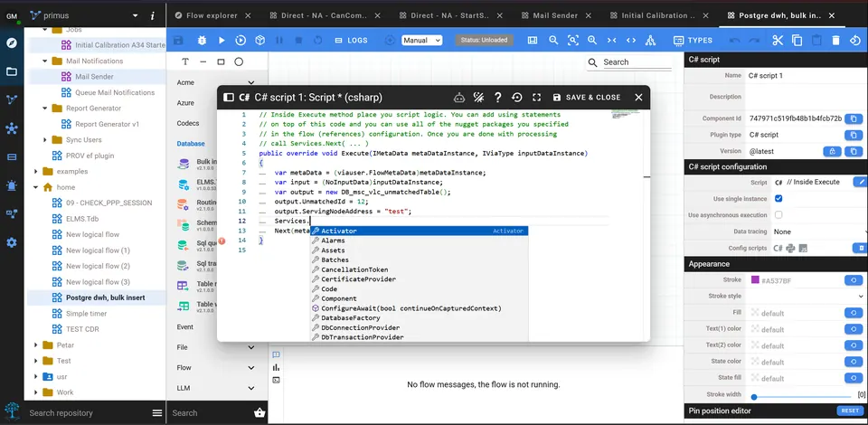Click the trash delete icon in toolbar

(835, 40)
